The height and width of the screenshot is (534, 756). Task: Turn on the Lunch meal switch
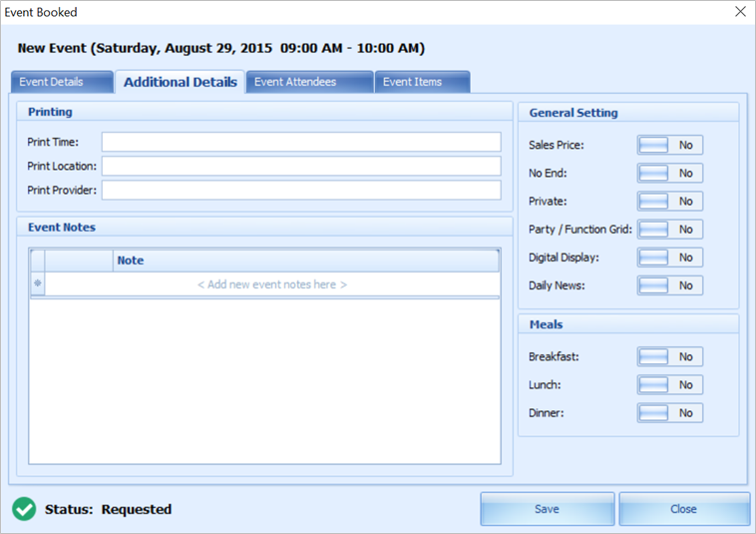(x=669, y=384)
